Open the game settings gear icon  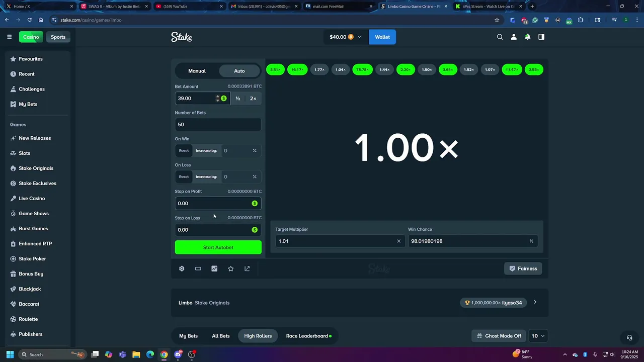click(x=182, y=268)
